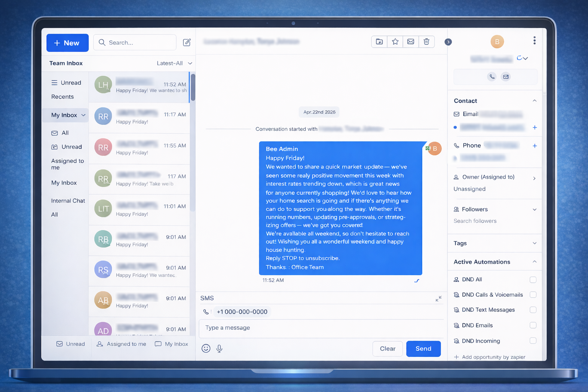This screenshot has height=392, width=588.
Task: Click the New button
Action: (x=67, y=42)
